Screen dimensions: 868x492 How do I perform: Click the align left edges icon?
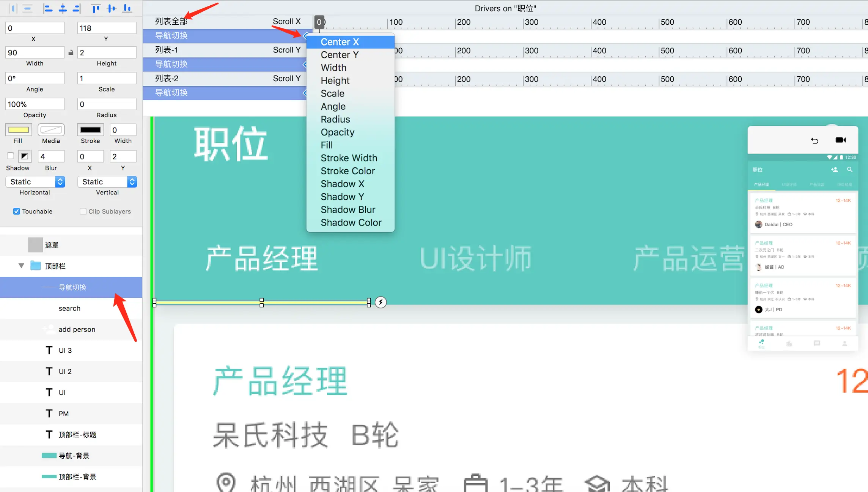click(x=48, y=8)
